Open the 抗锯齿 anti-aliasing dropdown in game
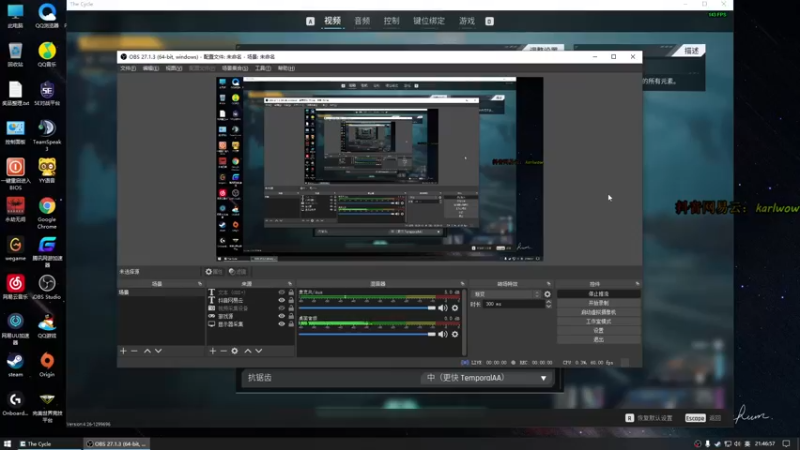This screenshot has height=450, width=800. pyautogui.click(x=485, y=378)
